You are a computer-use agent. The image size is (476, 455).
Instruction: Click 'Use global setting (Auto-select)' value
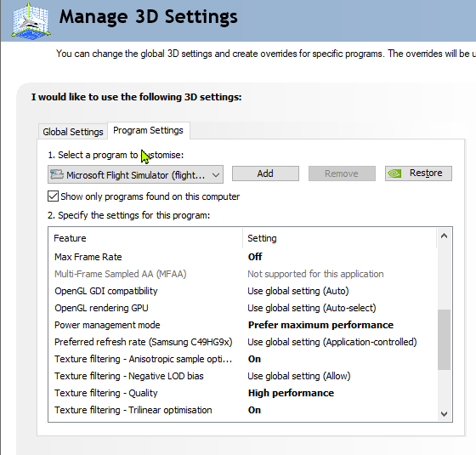312,308
